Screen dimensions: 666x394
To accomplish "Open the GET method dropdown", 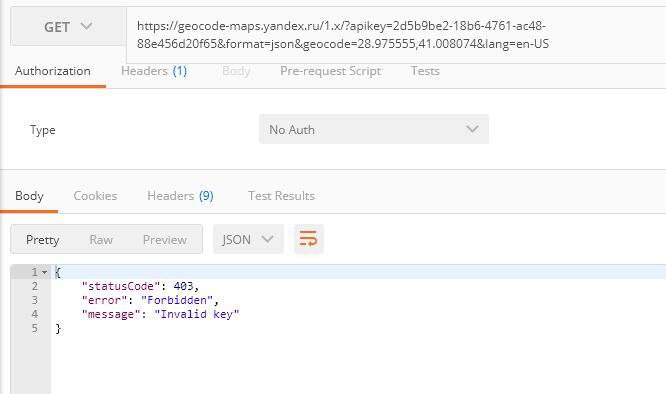I will pos(68,27).
